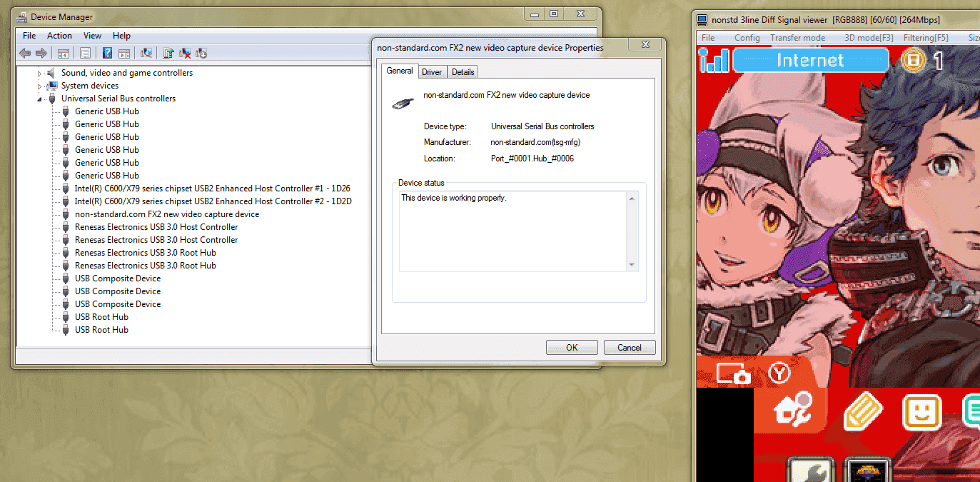Screen dimensions: 980x482
Task: Select the third USB Composite Device
Action: point(118,304)
